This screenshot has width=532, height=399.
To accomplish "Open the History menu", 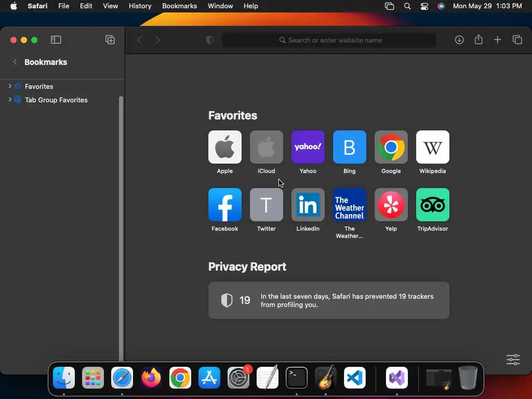I will tap(140, 6).
